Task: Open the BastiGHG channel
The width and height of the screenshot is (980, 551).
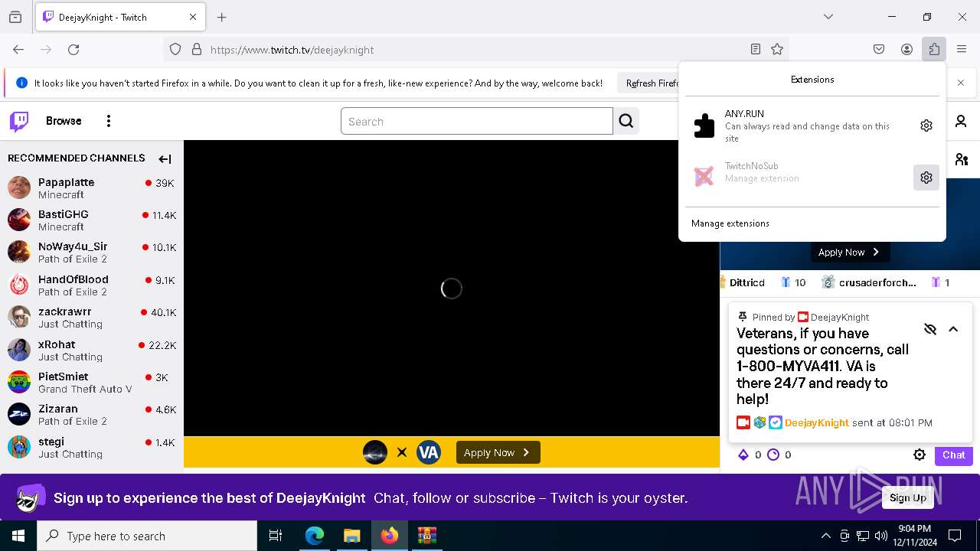Action: pos(92,220)
